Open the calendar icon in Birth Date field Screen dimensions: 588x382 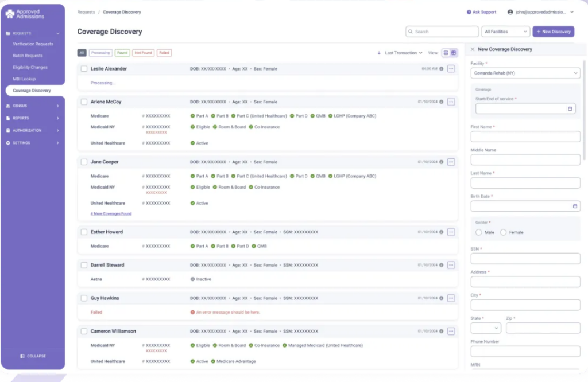point(575,206)
